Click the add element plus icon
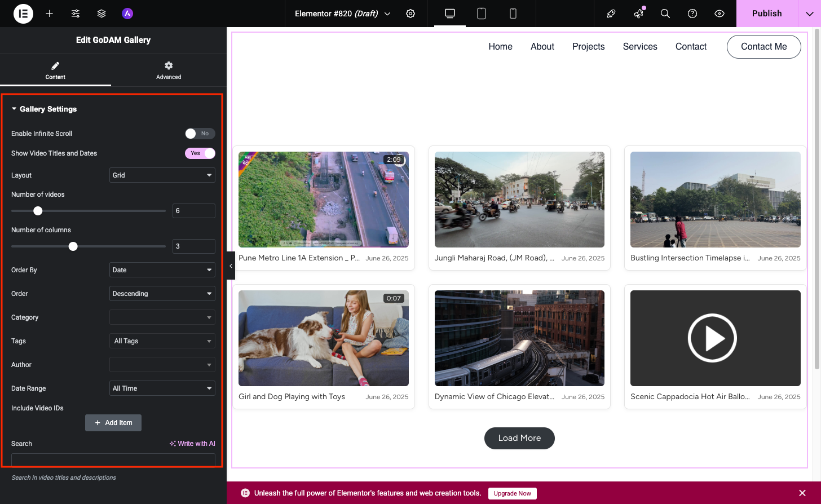821x504 pixels. click(x=50, y=14)
